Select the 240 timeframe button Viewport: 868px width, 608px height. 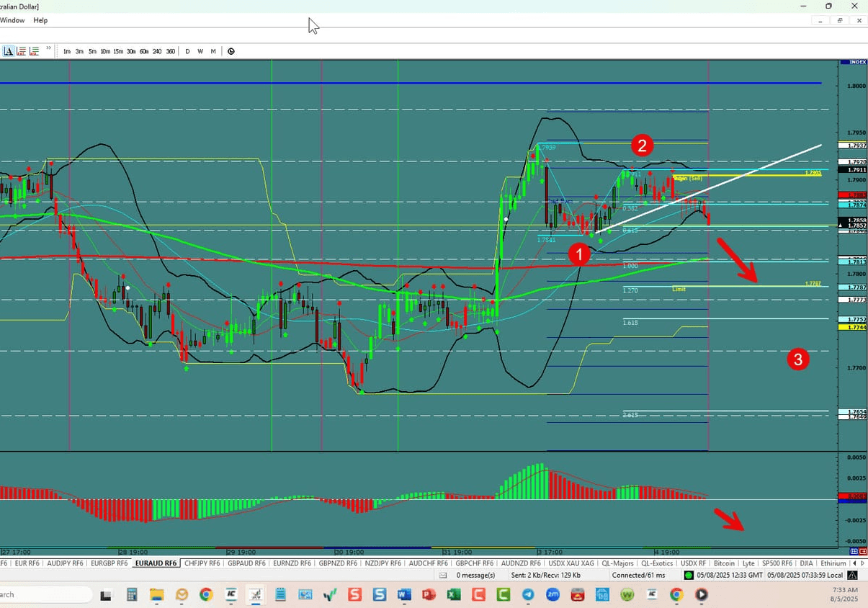click(157, 51)
